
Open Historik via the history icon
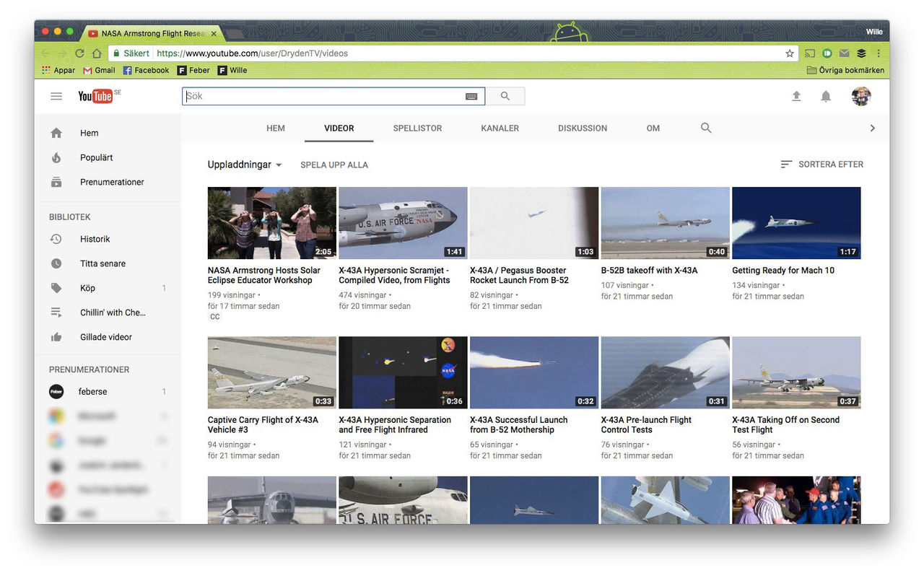pos(57,238)
